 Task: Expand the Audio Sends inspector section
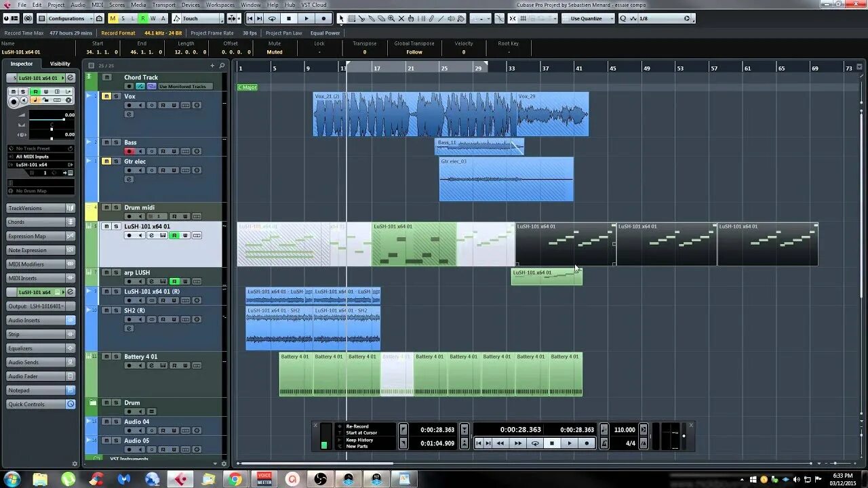coord(41,363)
